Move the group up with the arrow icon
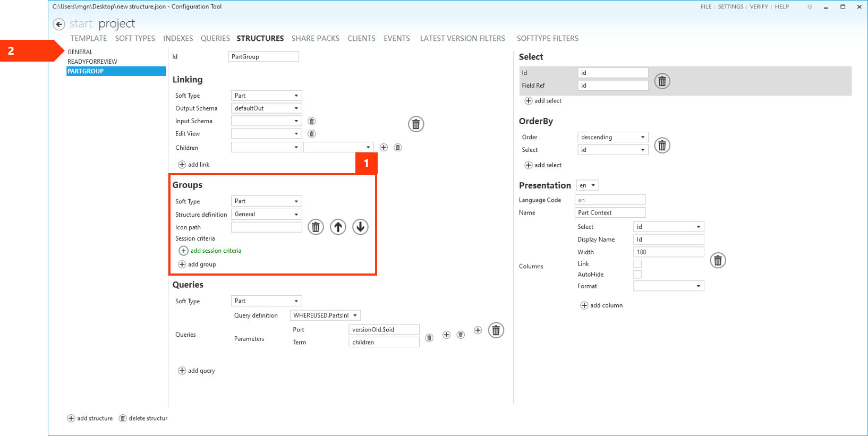 [338, 227]
